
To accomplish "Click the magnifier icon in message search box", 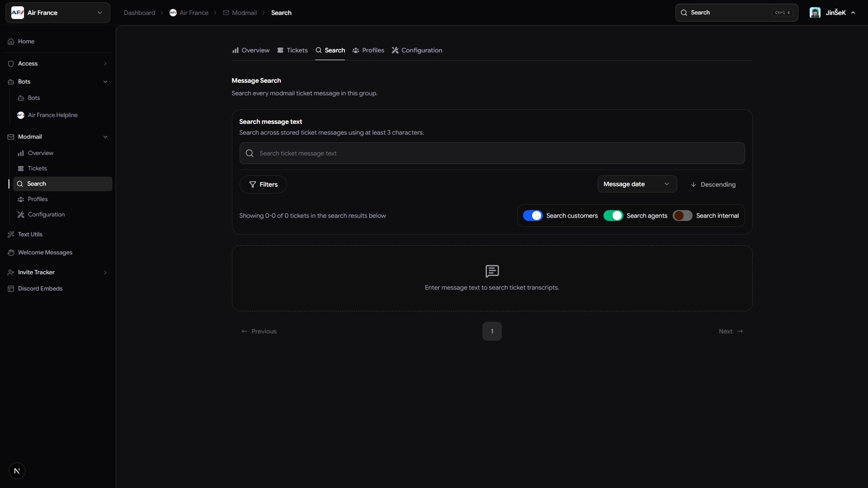I will (250, 153).
